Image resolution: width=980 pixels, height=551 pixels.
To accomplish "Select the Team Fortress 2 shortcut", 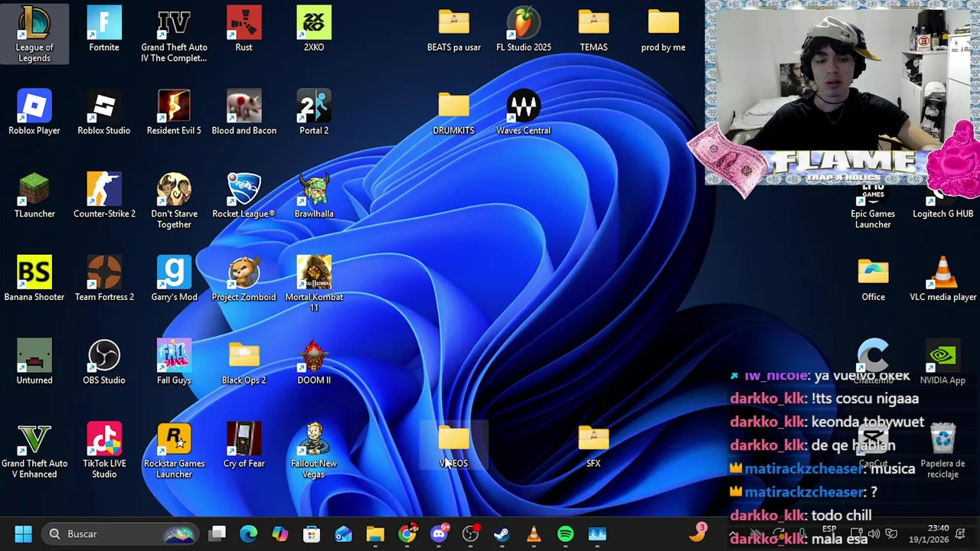I will tap(104, 279).
